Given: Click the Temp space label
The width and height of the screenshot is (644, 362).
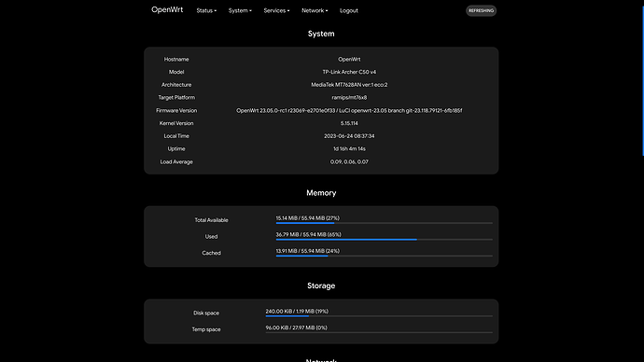Looking at the screenshot, I should click(x=206, y=329).
